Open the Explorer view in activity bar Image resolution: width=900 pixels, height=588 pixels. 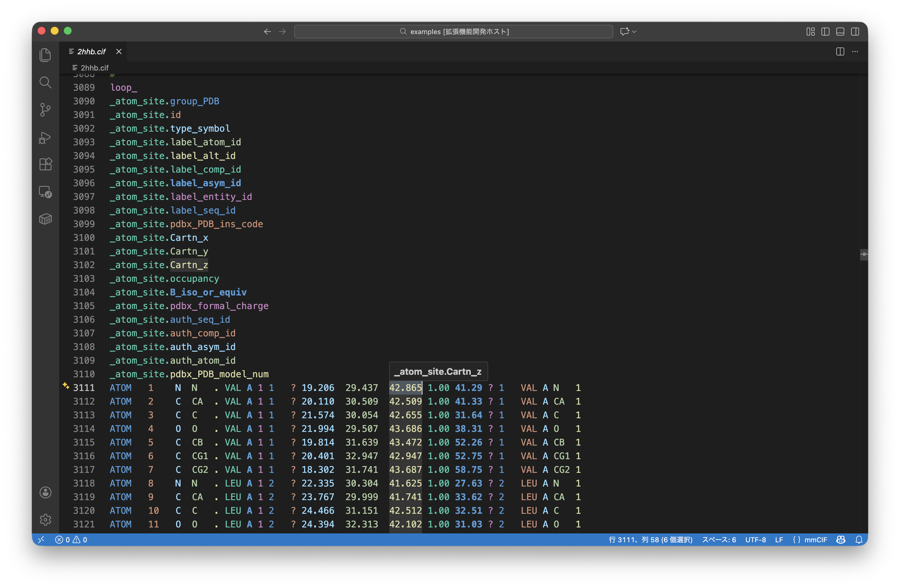click(x=46, y=55)
